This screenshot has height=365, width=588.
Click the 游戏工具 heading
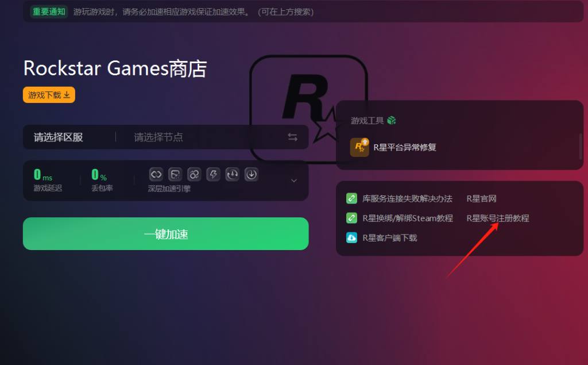pyautogui.click(x=367, y=121)
